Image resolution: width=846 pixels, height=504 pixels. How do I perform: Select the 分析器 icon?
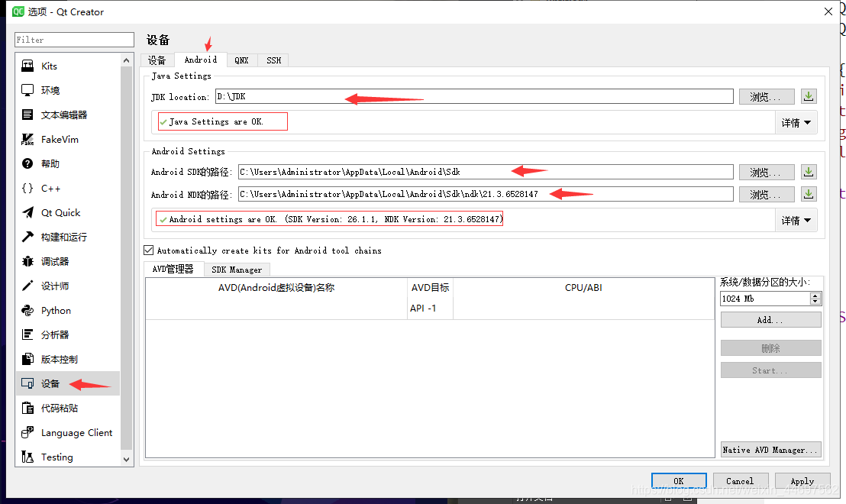(x=27, y=334)
